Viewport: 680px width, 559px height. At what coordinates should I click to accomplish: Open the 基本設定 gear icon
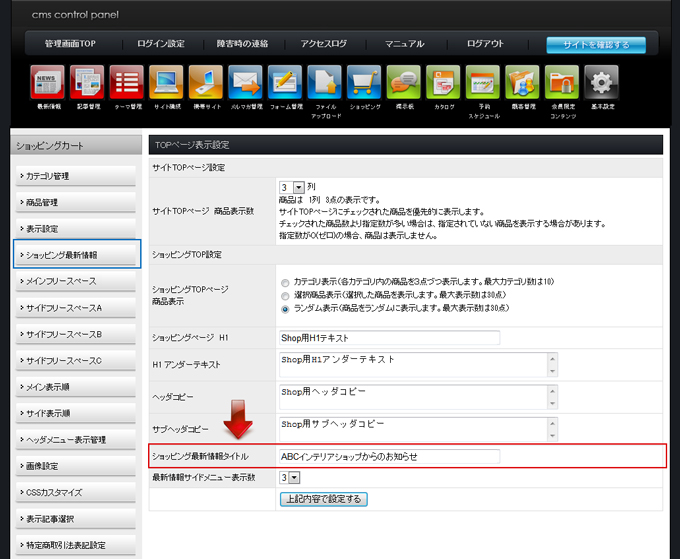(x=601, y=82)
